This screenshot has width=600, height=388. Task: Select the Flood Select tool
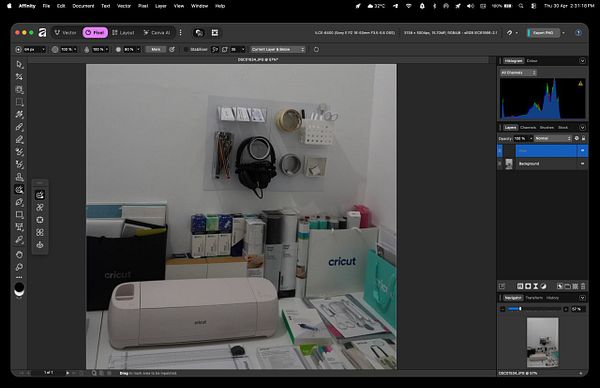coord(19,114)
